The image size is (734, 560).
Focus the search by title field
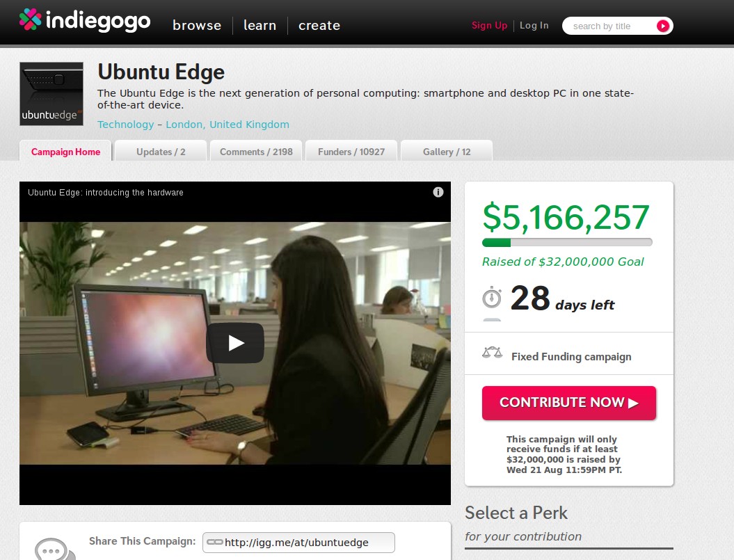(x=609, y=26)
